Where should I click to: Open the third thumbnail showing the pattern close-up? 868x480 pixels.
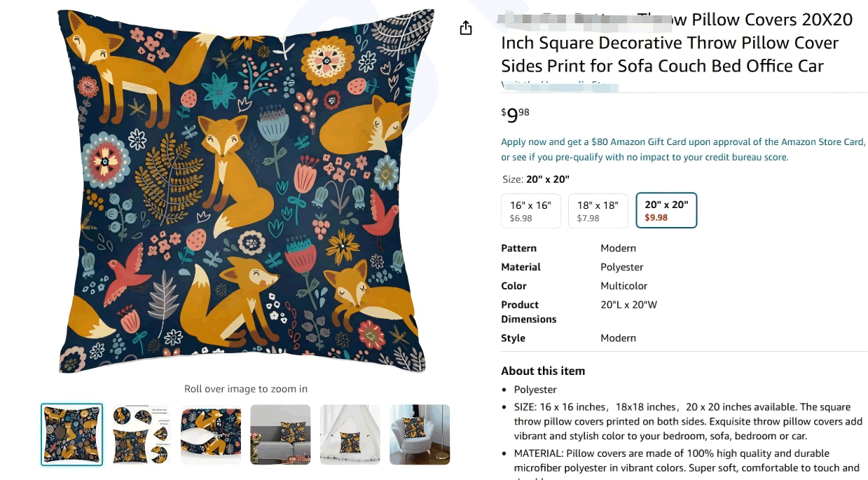(x=211, y=434)
